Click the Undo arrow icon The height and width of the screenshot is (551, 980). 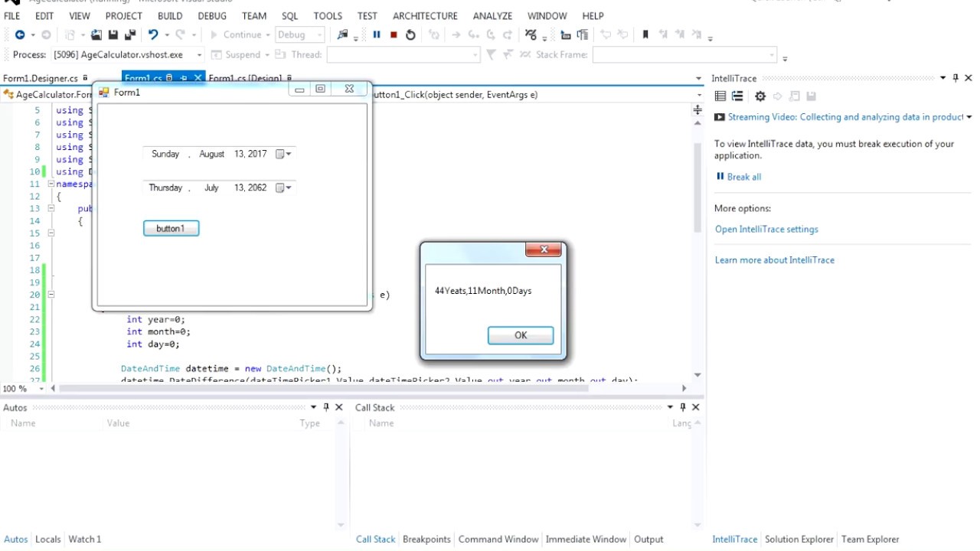[x=153, y=34]
